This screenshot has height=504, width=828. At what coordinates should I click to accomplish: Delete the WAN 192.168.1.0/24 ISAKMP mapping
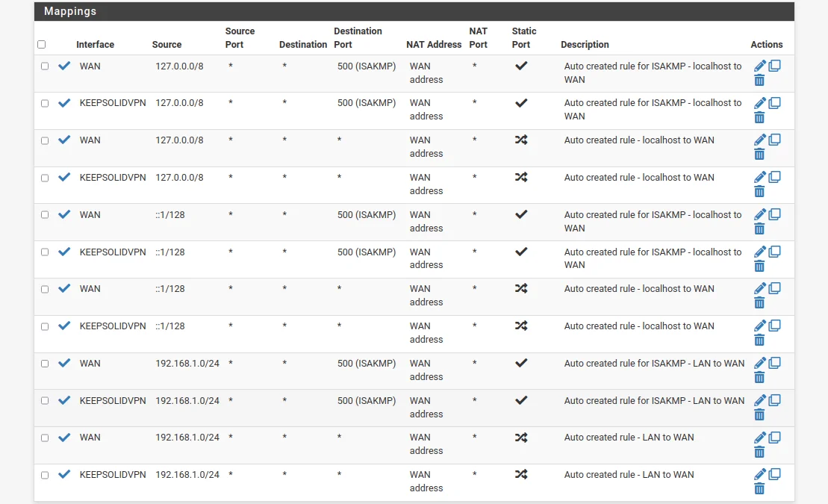point(759,377)
